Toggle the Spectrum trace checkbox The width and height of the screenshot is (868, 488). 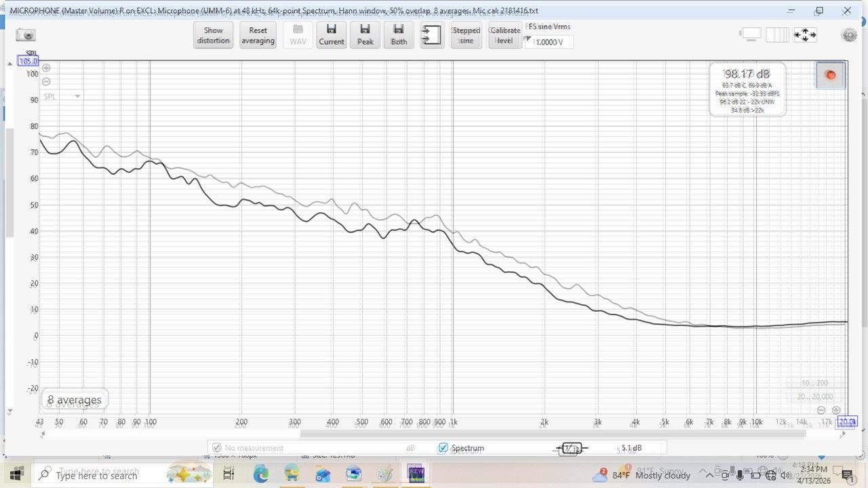443,448
